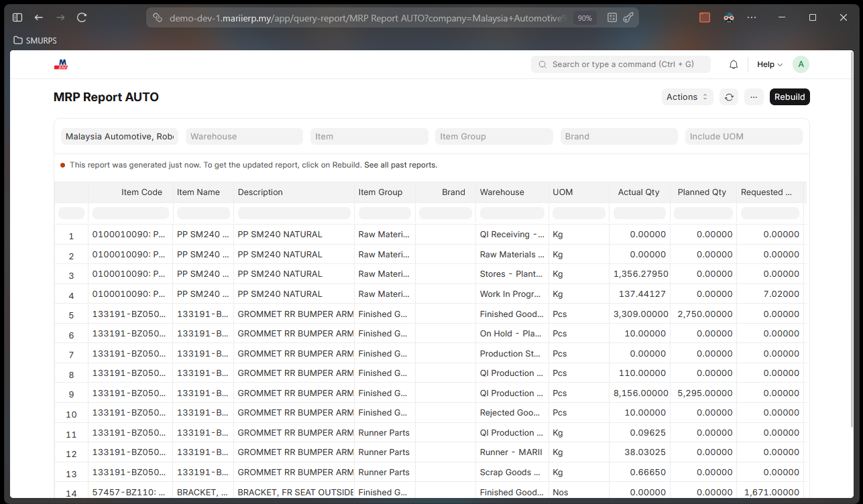Click the MARII home logo

pyautogui.click(x=61, y=64)
